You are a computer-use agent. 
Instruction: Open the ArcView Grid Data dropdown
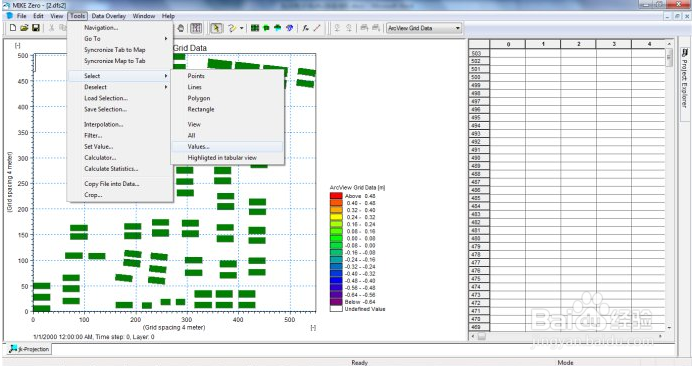click(x=424, y=28)
